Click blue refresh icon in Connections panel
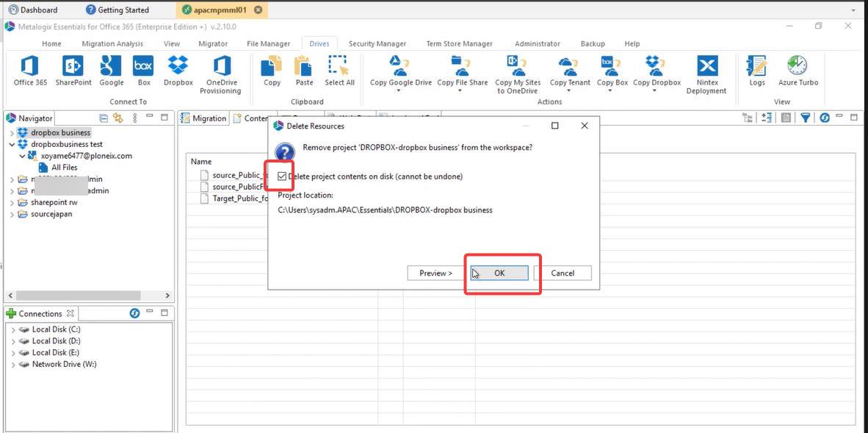Image resolution: width=868 pixels, height=433 pixels. pyautogui.click(x=134, y=313)
